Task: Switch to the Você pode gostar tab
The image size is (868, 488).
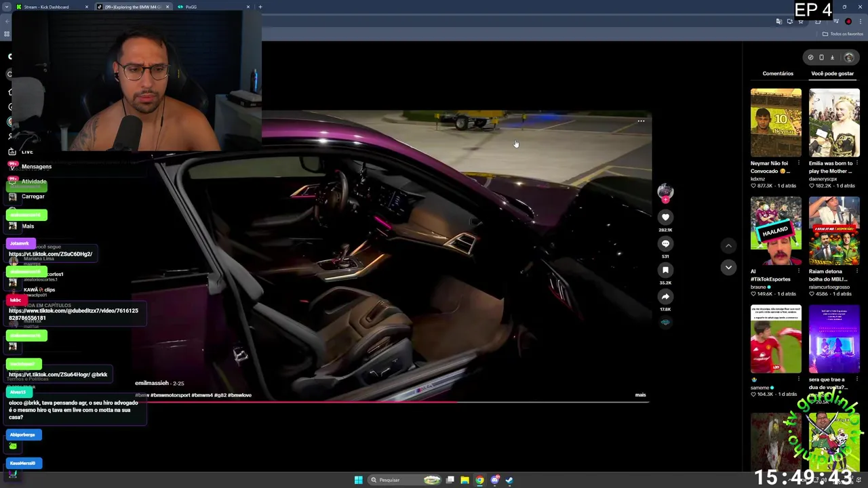Action: 832,73
